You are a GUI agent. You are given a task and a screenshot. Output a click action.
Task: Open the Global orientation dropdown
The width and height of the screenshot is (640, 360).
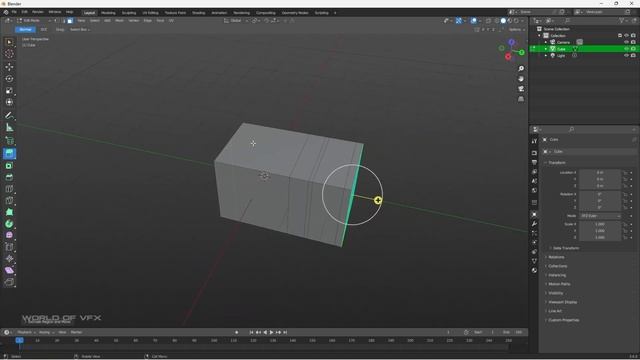pyautogui.click(x=235, y=20)
